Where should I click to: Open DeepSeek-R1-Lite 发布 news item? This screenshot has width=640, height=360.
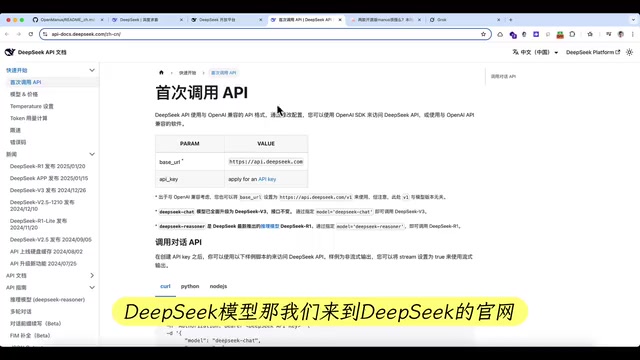tap(38, 224)
